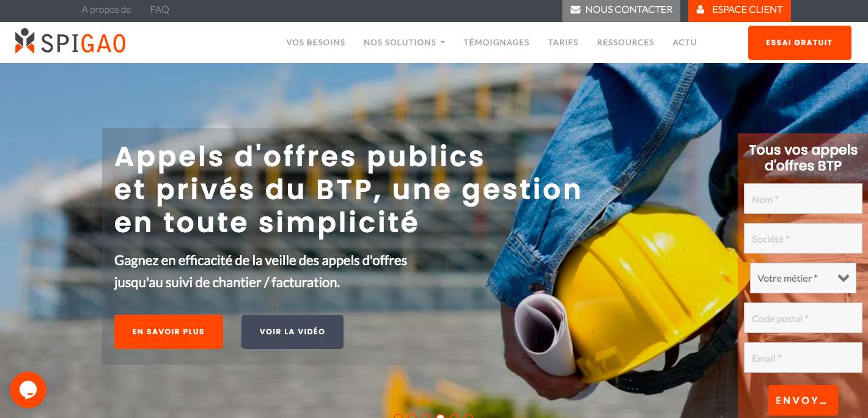The width and height of the screenshot is (868, 418).
Task: Click the envelope icon in Nous Contacter
Action: (575, 10)
